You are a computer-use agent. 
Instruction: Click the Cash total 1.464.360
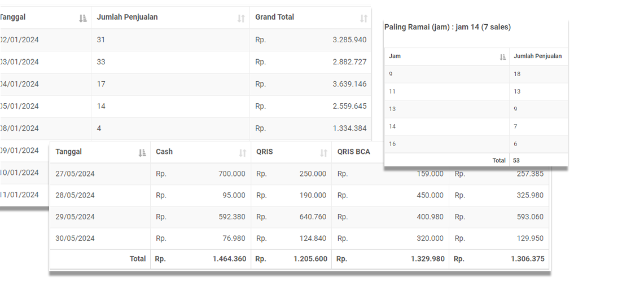229,259
